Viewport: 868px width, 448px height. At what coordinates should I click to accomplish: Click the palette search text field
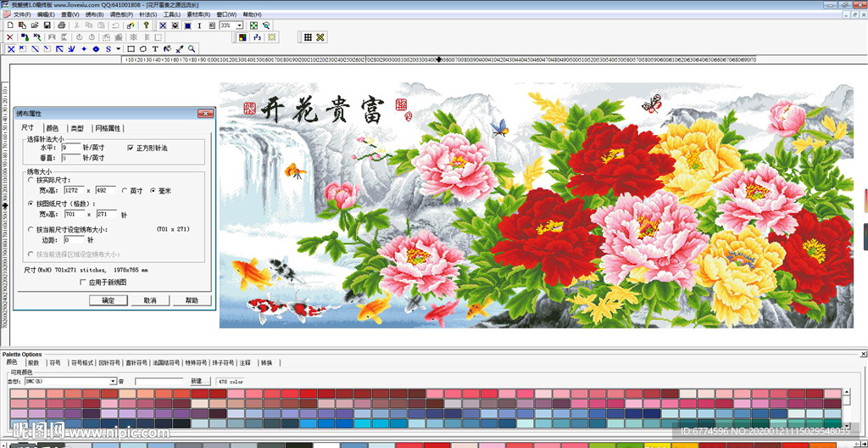(159, 382)
